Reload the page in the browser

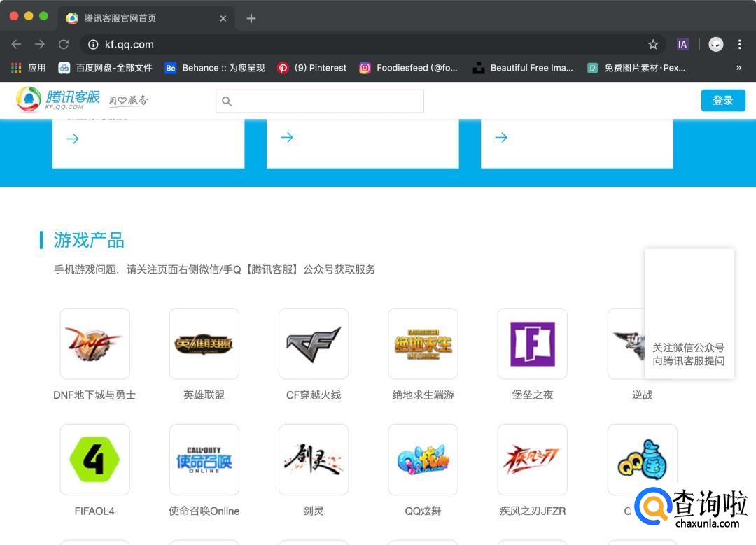[x=64, y=45]
